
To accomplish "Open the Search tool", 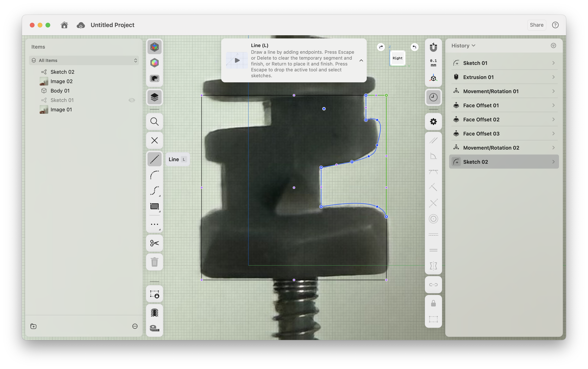I will 154,122.
